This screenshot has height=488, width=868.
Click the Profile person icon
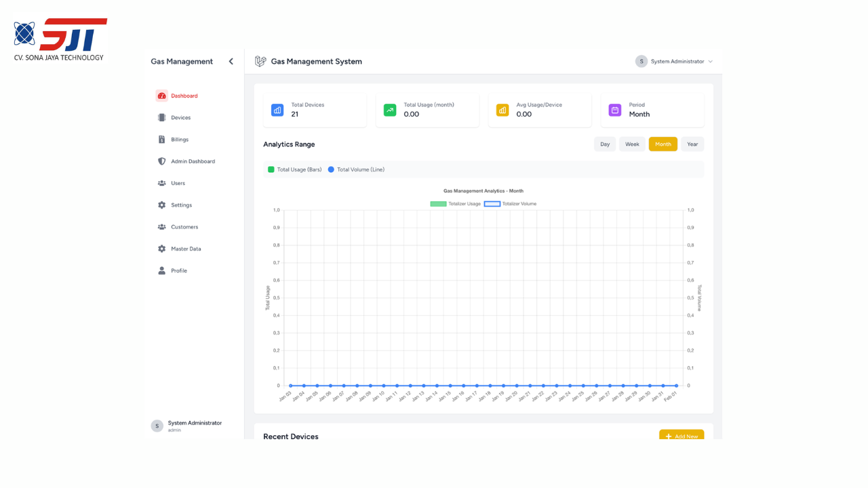point(161,270)
